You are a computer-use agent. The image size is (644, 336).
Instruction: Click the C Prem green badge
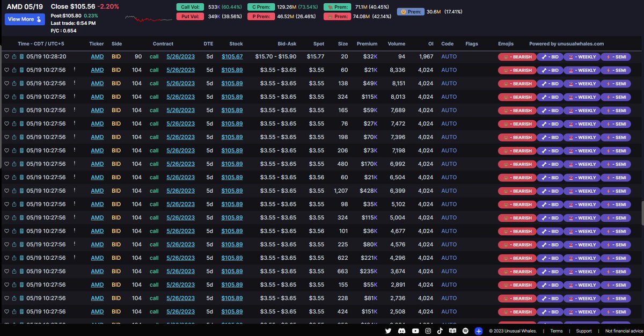click(260, 8)
